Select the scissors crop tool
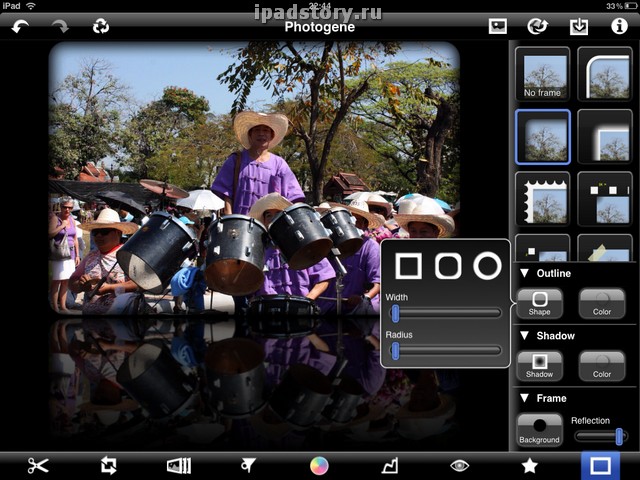 pos(38,466)
